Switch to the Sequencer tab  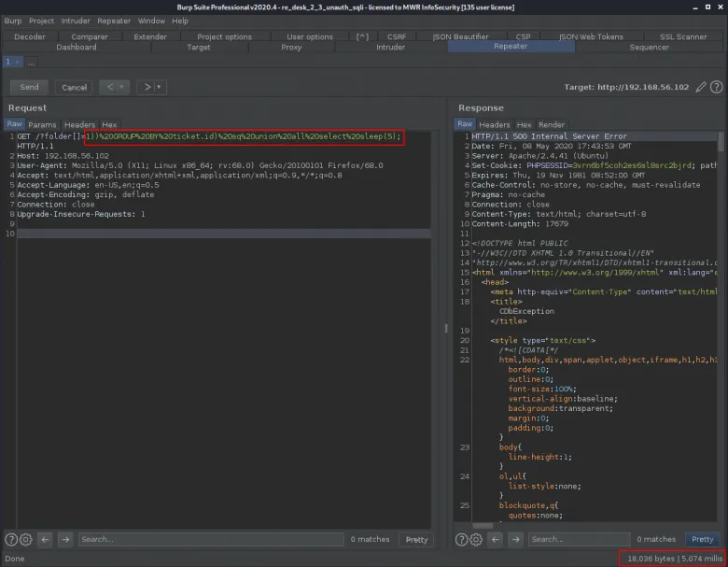649,47
